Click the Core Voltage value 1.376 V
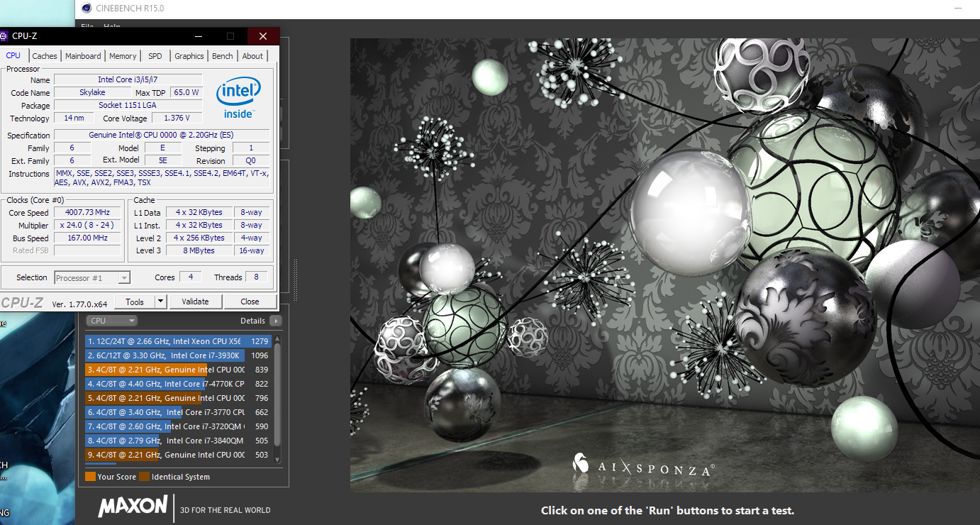 click(x=177, y=118)
